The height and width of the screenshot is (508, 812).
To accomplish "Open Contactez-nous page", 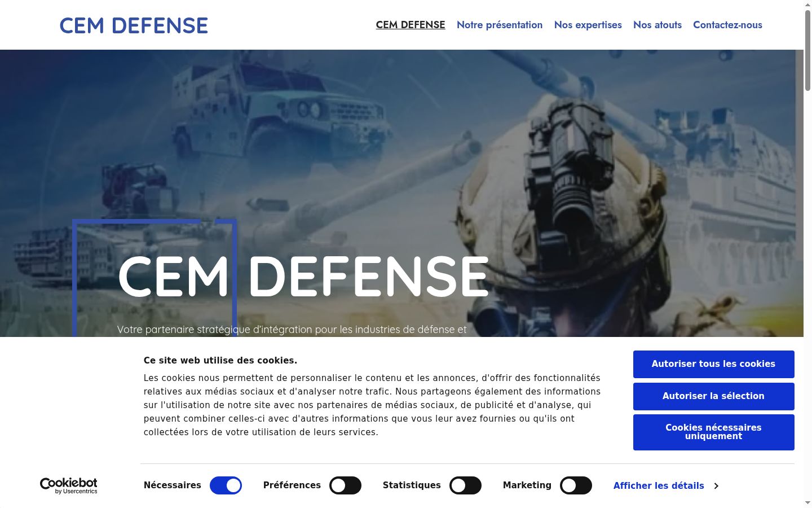I will (x=727, y=25).
